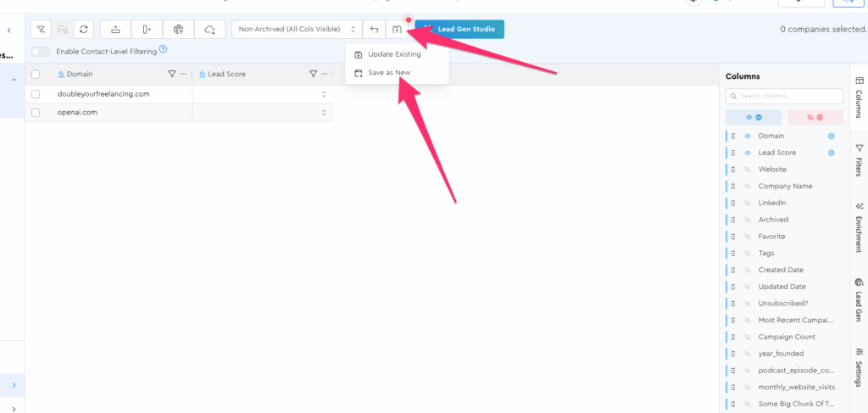Click the save view floppy disk icon

coord(397,30)
